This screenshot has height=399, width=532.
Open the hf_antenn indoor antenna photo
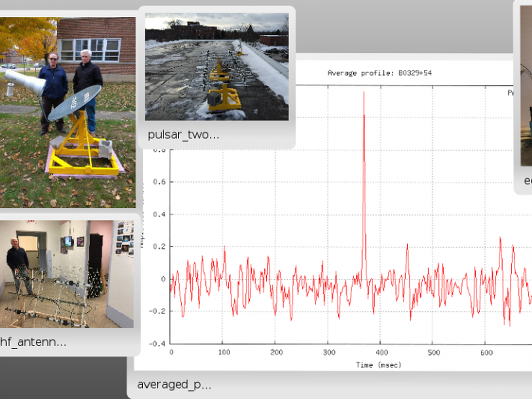[x=66, y=274]
